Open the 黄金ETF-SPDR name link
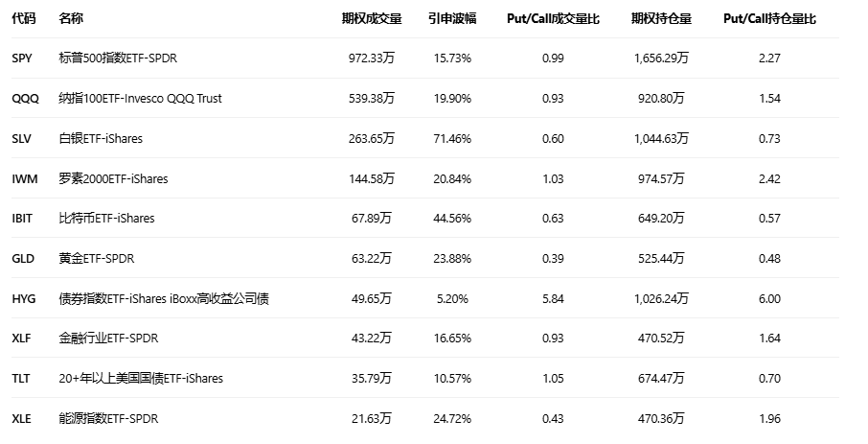 106,259
